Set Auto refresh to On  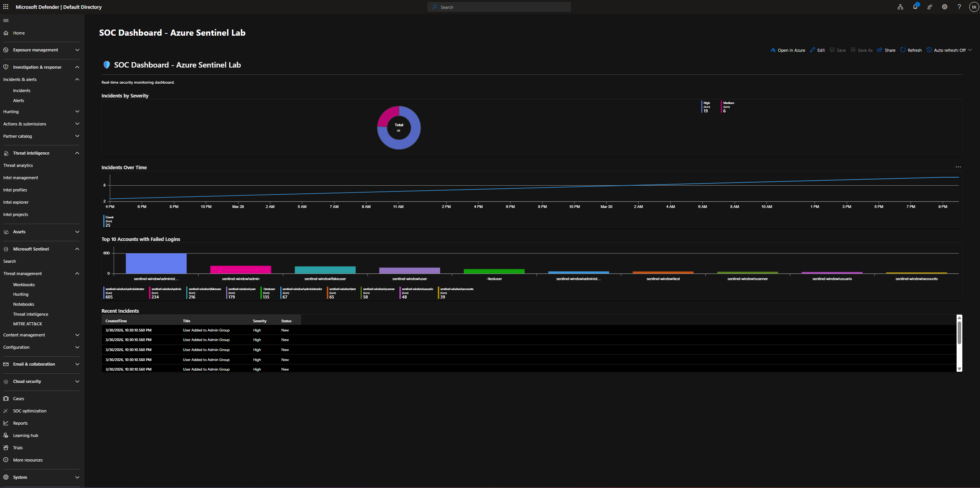(x=949, y=50)
